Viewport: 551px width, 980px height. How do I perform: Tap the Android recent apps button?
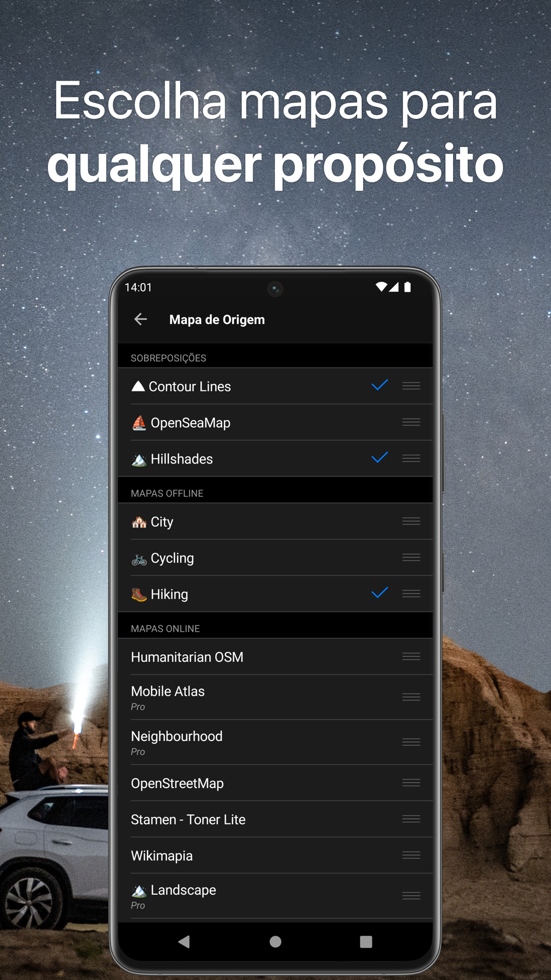coord(366,942)
